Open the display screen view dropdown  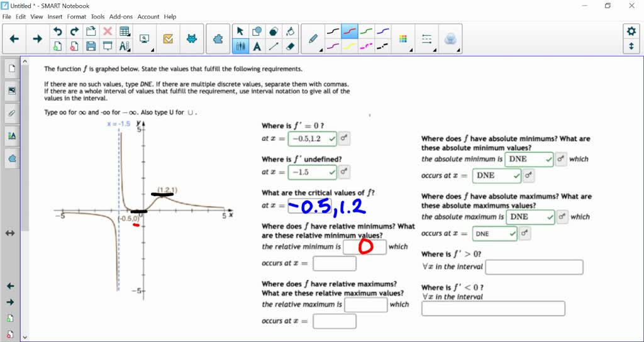click(145, 39)
